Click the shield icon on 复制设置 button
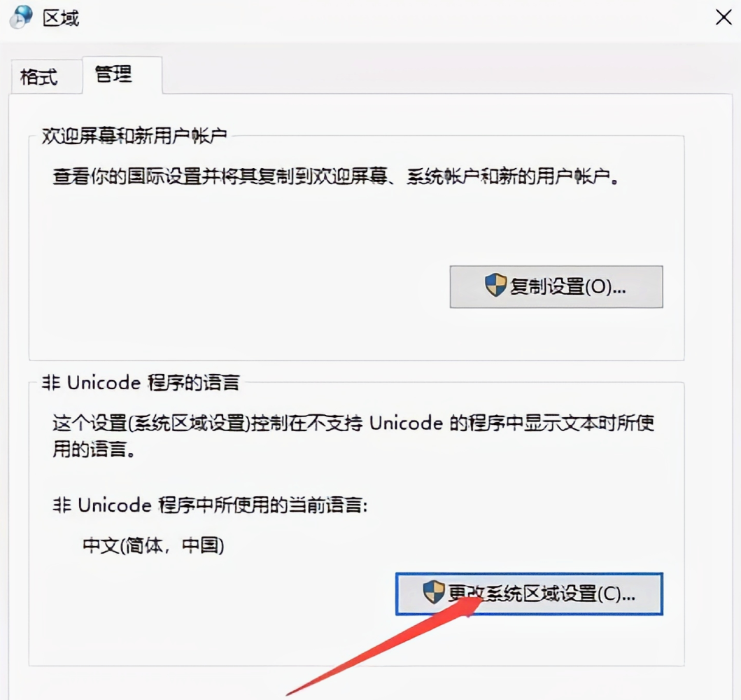741x700 pixels. (495, 286)
